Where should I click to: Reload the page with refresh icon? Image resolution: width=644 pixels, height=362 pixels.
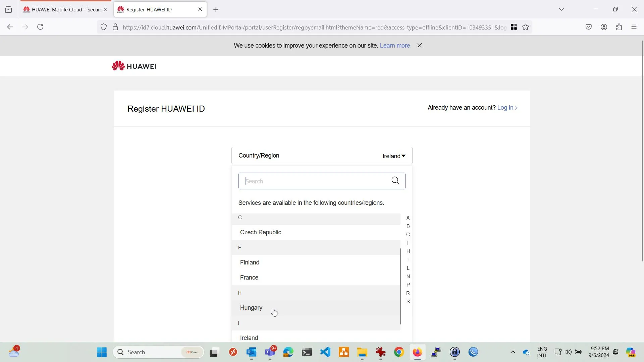[40, 27]
